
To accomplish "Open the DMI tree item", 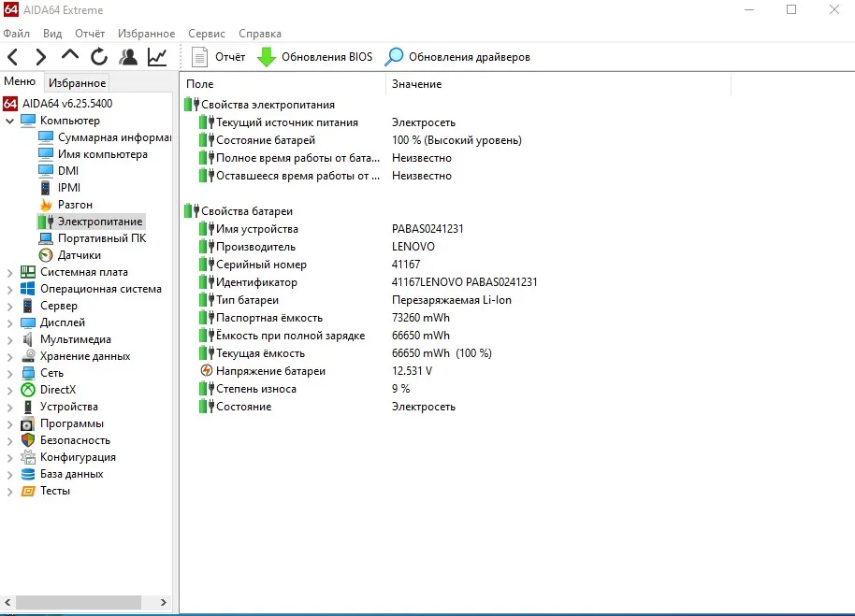I will (58, 171).
